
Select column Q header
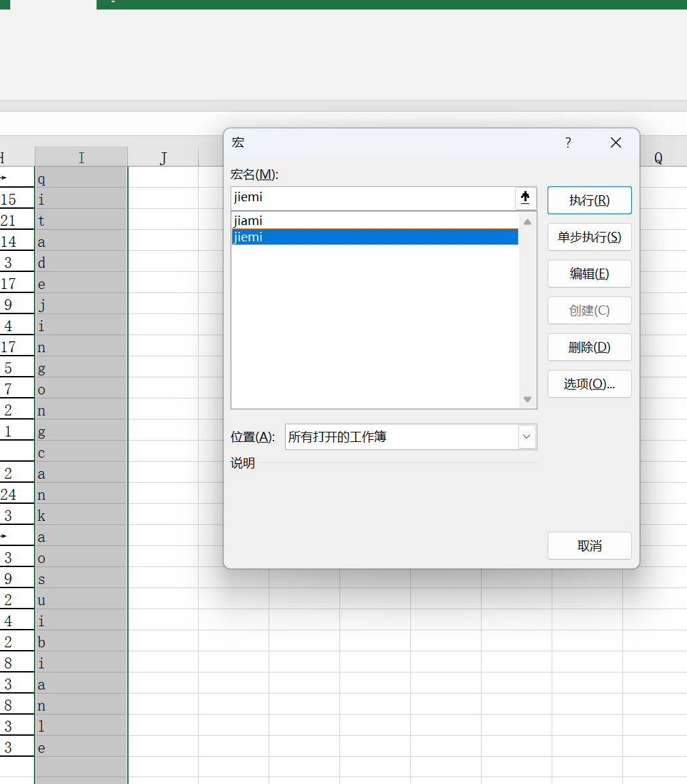click(x=658, y=158)
